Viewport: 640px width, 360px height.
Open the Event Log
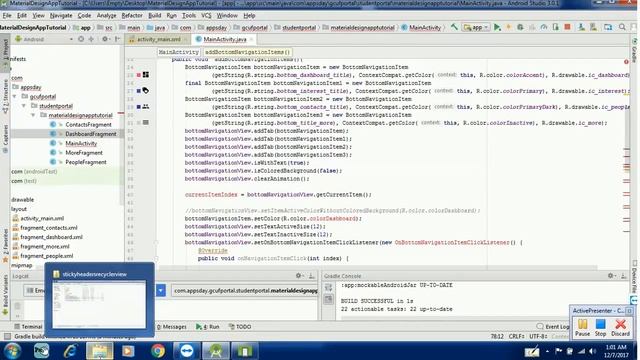[553, 327]
